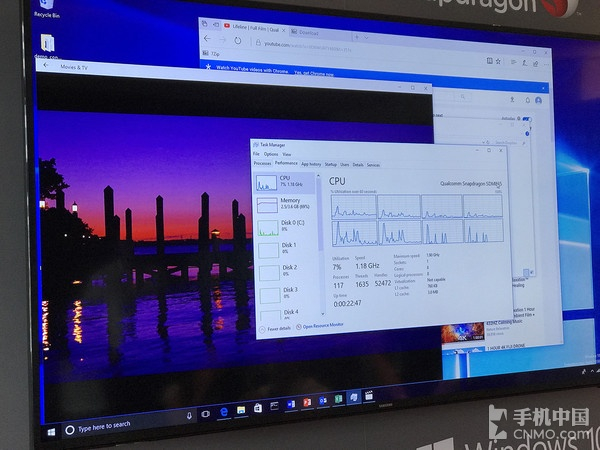Open the View menu in Task Manager
The width and height of the screenshot is (600, 450).
coord(287,155)
